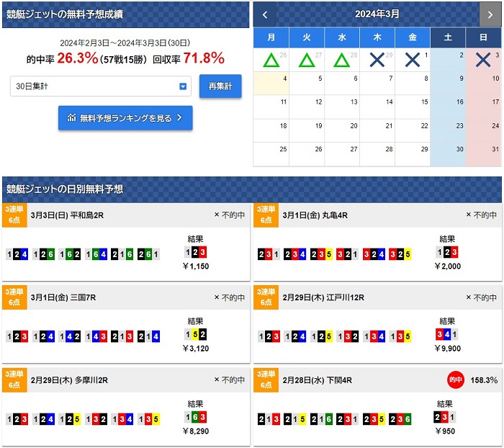
Task: Click the X mark on March 3
Action: coord(482,61)
